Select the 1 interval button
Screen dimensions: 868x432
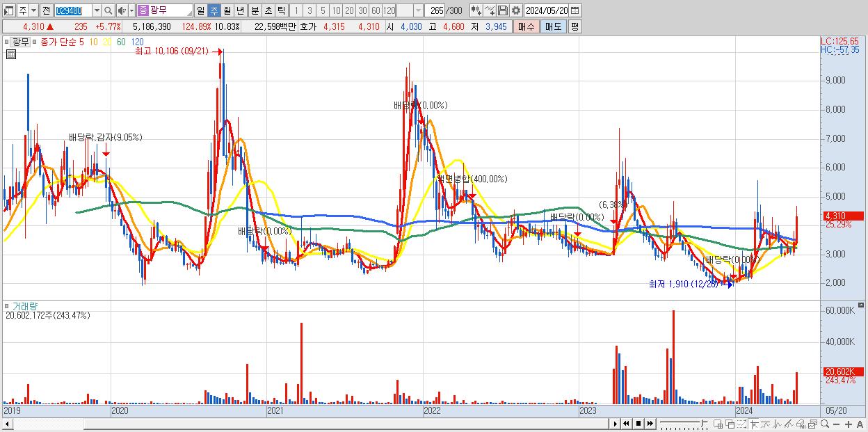pos(296,10)
